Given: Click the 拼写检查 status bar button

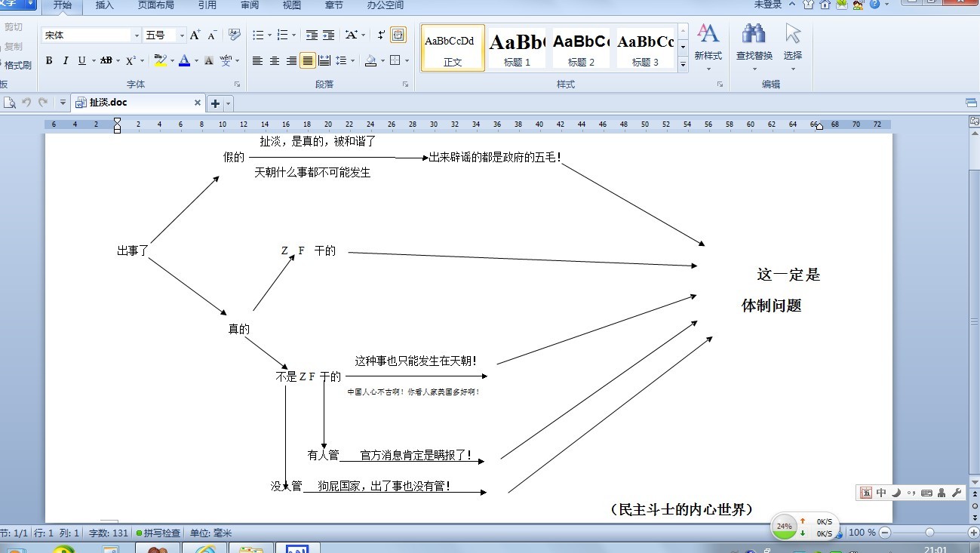Looking at the screenshot, I should (x=158, y=533).
